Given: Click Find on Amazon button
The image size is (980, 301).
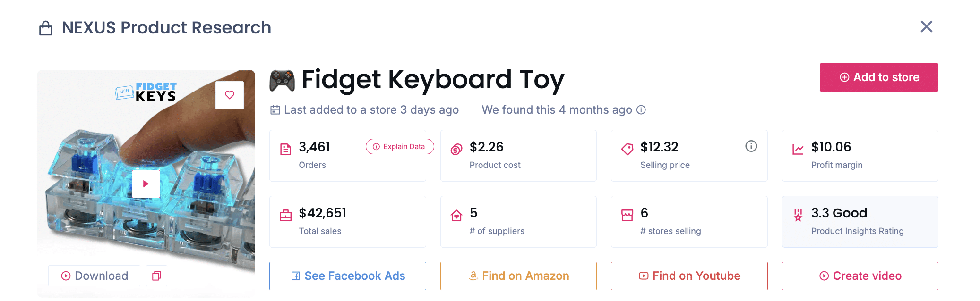Looking at the screenshot, I should tap(518, 276).
